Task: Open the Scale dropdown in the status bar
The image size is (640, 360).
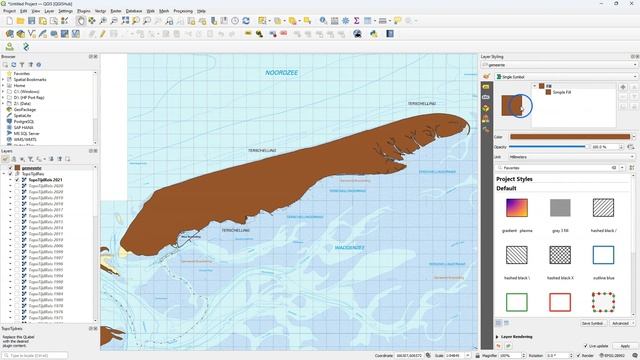Action: (x=468, y=356)
